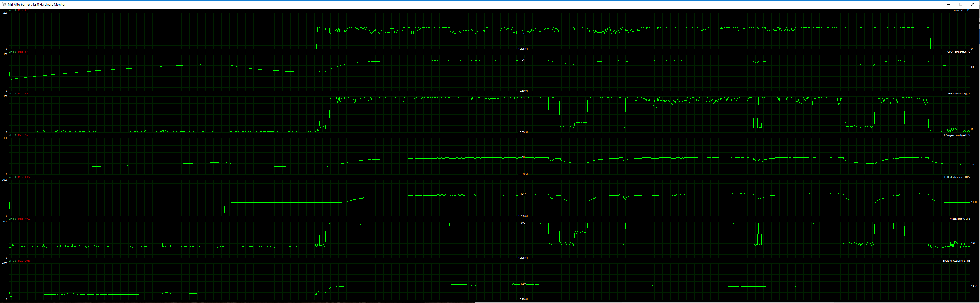Click the marker value 1727 on memory graph
Viewport: 980px width, 303px height.
pos(523,284)
